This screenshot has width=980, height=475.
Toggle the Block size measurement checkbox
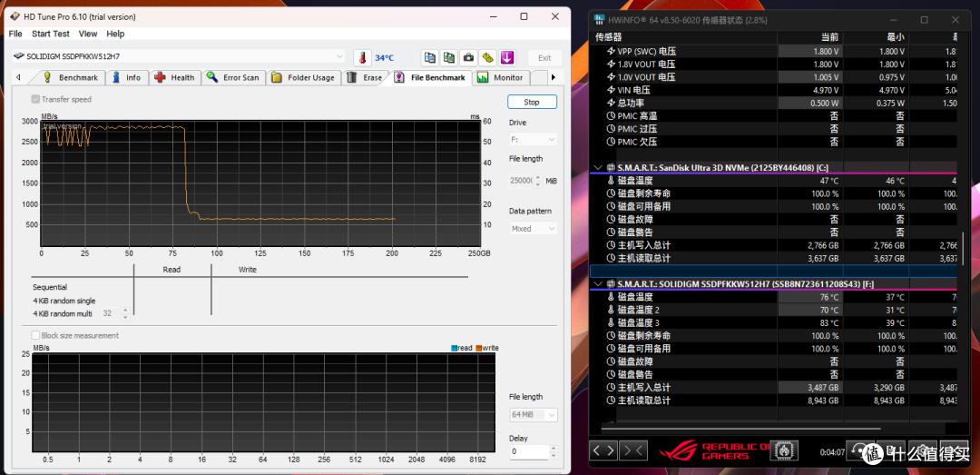[x=36, y=335]
